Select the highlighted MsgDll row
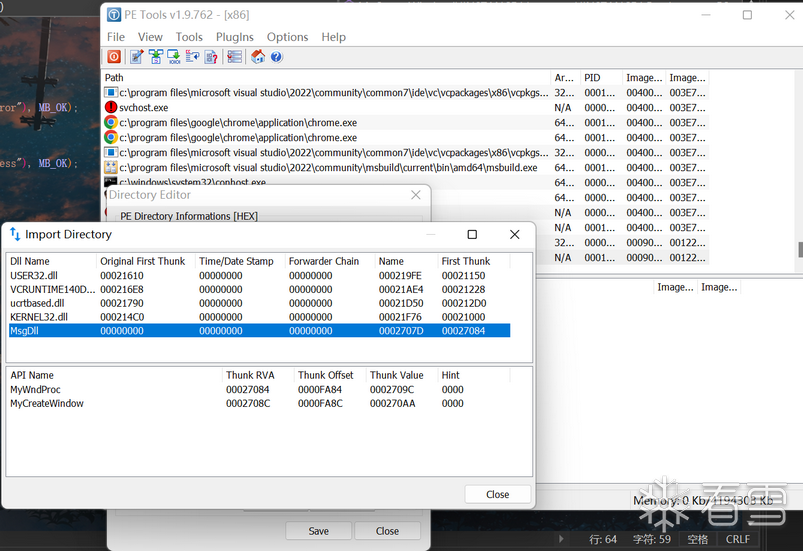The height and width of the screenshot is (551, 803). [x=259, y=331]
